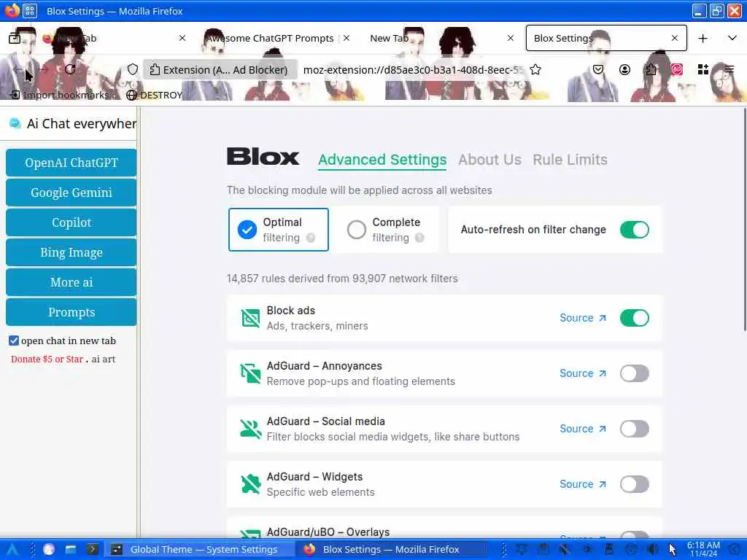The image size is (747, 560).
Task: Click the Blox logo heading
Action: click(263, 157)
